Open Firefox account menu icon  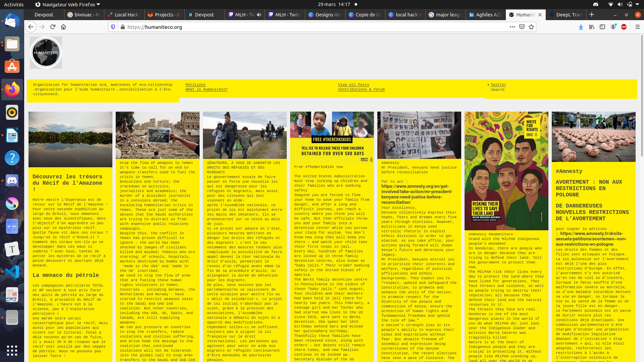point(613,27)
